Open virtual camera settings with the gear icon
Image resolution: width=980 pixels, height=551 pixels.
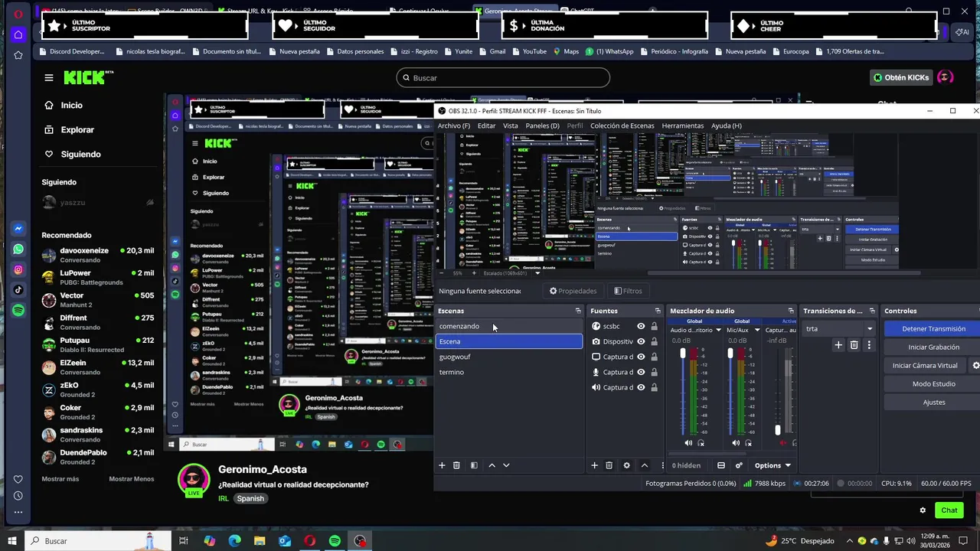pos(975,366)
